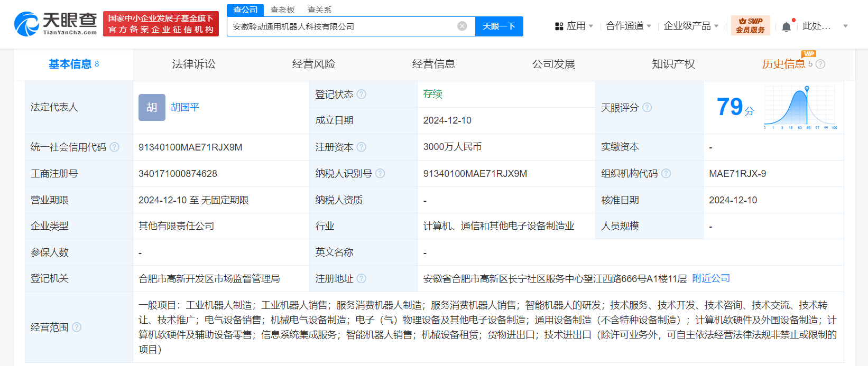868x366 pixels.
Task: Open the 法律诉讼 tab
Action: tap(193, 64)
